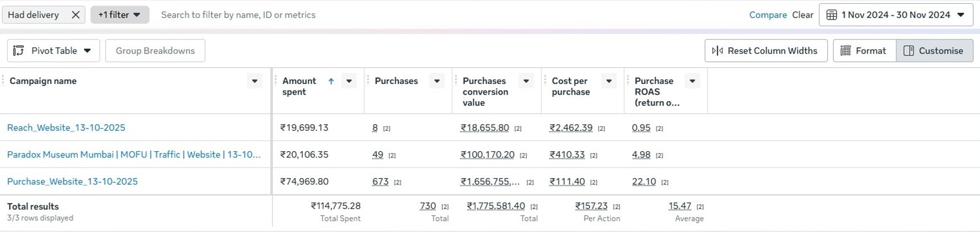Image resolution: width=980 pixels, height=232 pixels.
Task: Click ROAS value 4.98
Action: (x=641, y=155)
